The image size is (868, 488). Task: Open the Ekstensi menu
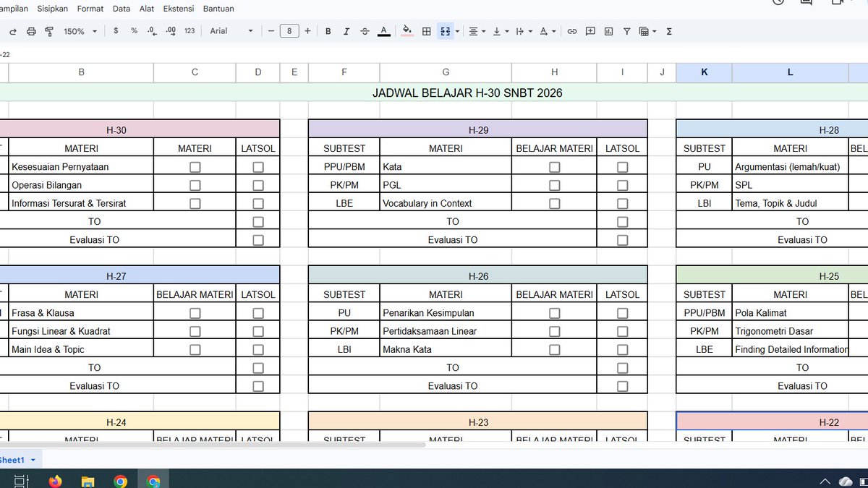coord(179,9)
